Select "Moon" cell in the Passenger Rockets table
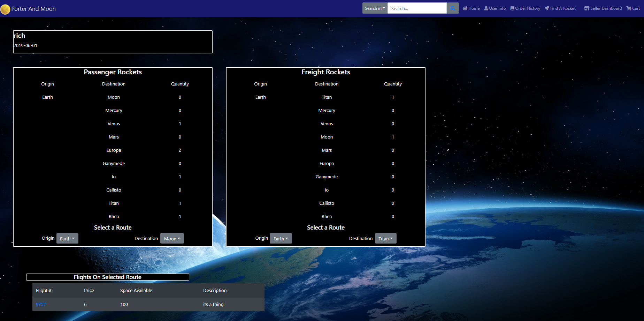 [114, 97]
